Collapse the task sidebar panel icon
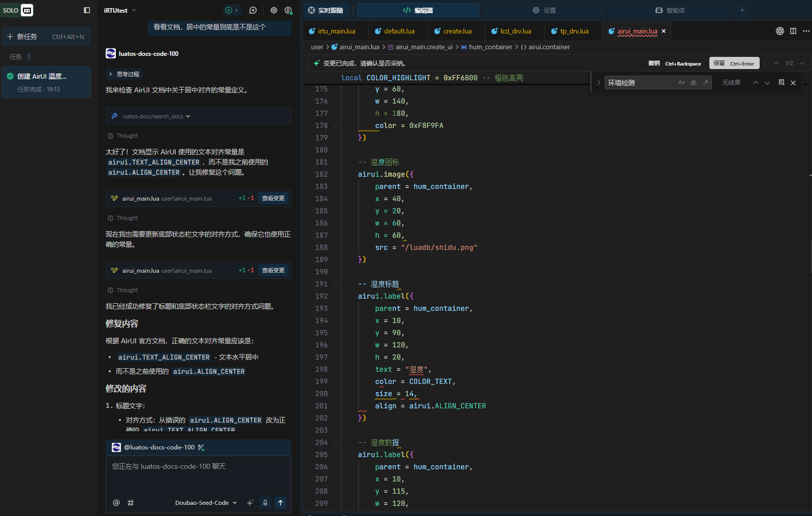 [87, 10]
